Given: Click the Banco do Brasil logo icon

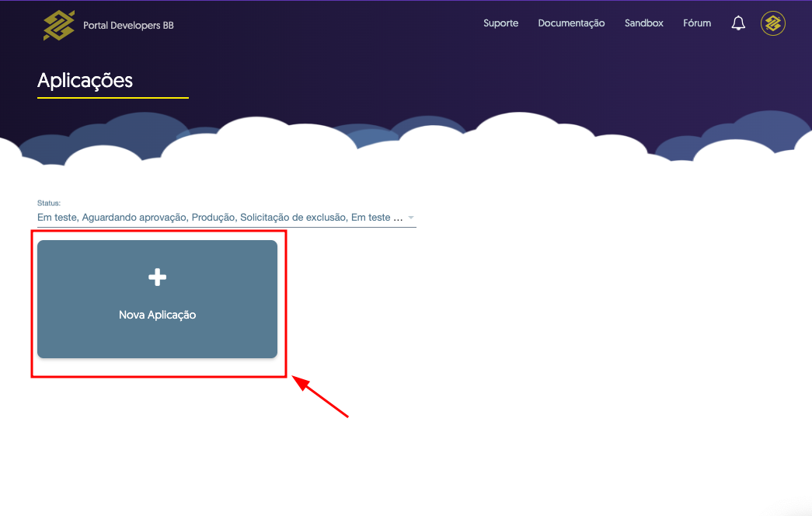Looking at the screenshot, I should coord(58,25).
